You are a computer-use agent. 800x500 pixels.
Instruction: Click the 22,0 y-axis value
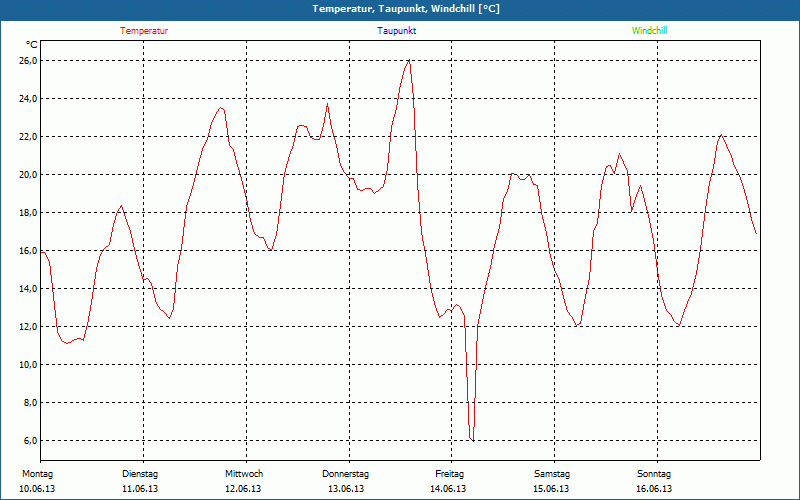pos(29,137)
